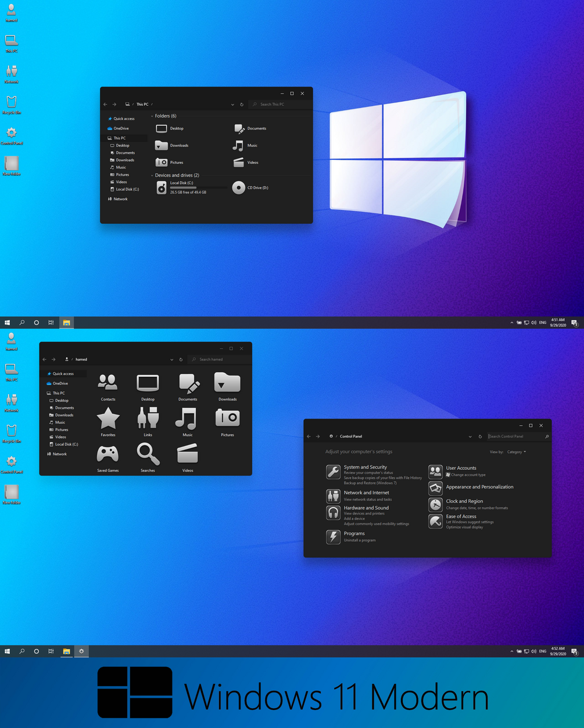Open Backup and Restore (Windows 7) link

coord(370,483)
